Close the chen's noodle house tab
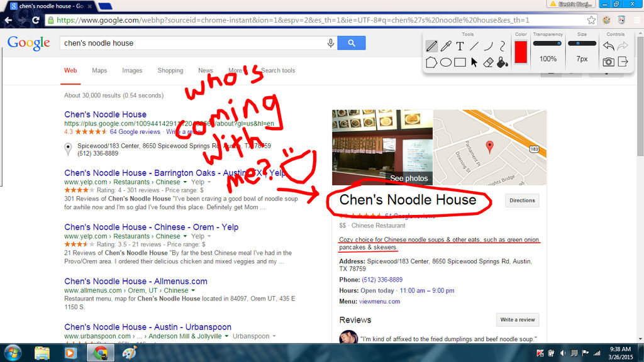The height and width of the screenshot is (362, 644). point(90,6)
